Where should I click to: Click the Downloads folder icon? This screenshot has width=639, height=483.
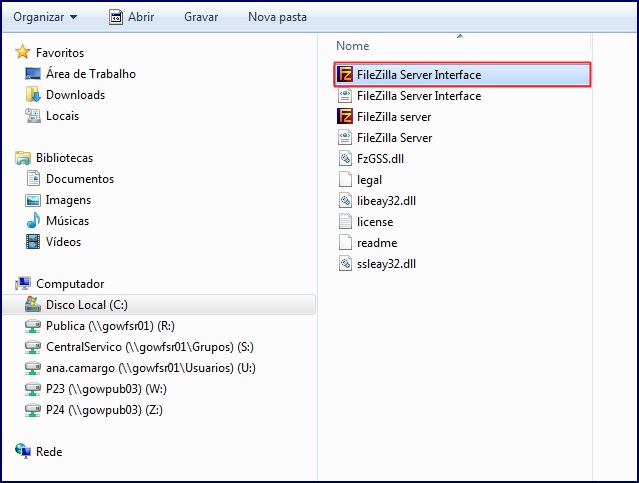pos(33,95)
